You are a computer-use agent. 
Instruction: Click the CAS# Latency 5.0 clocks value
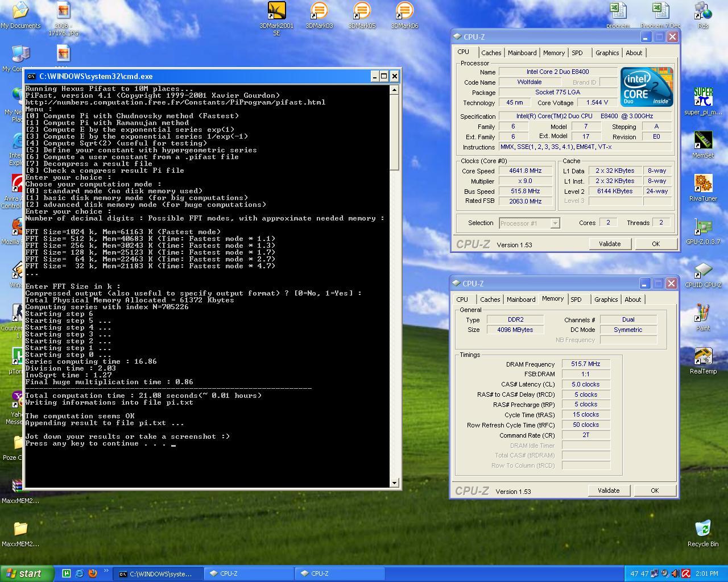[585, 384]
